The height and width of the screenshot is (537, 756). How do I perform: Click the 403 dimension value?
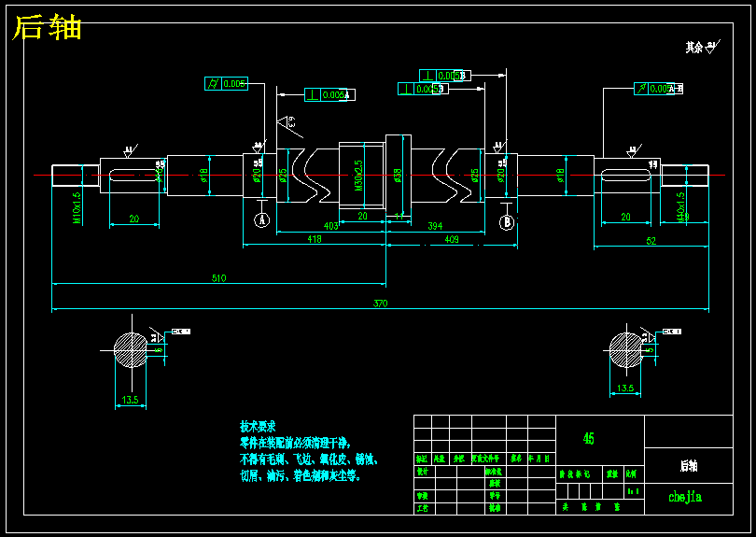(x=330, y=226)
